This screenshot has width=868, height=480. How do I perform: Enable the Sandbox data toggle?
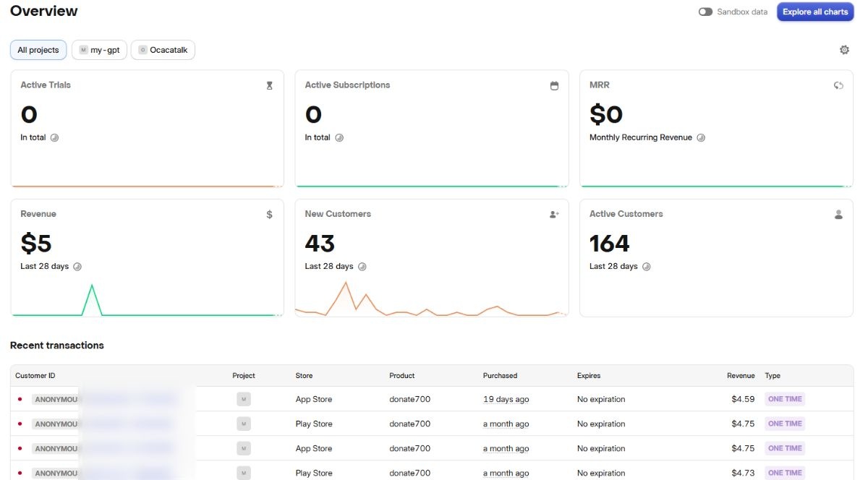click(x=705, y=12)
